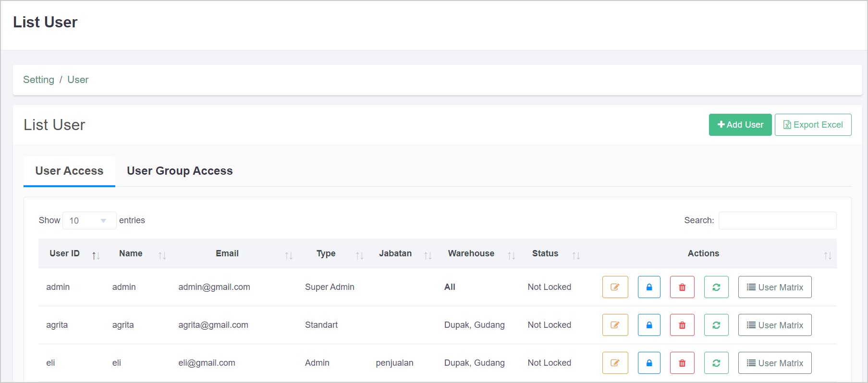Screen dimensions: 868x383
Task: Sort table by Email column
Action: pos(227,253)
